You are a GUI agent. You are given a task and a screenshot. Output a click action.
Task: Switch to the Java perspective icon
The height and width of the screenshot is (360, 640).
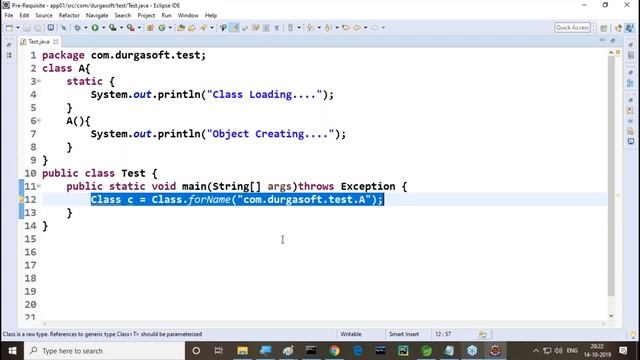(x=629, y=28)
